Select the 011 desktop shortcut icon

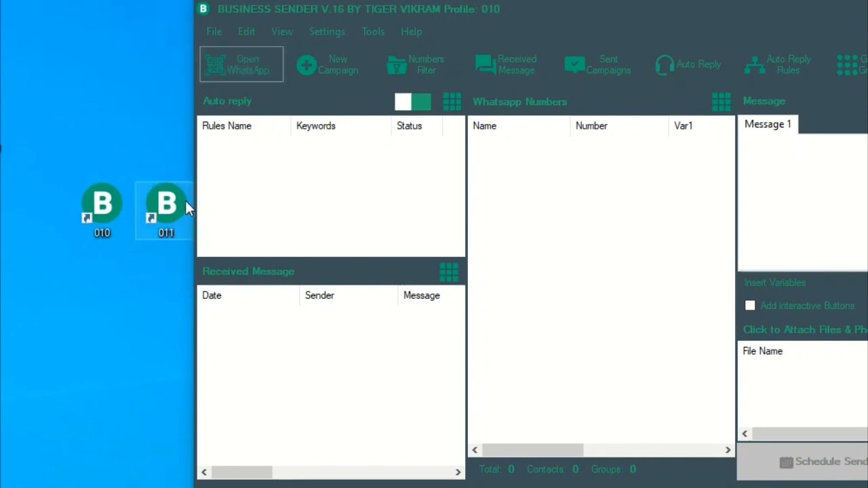(x=165, y=209)
